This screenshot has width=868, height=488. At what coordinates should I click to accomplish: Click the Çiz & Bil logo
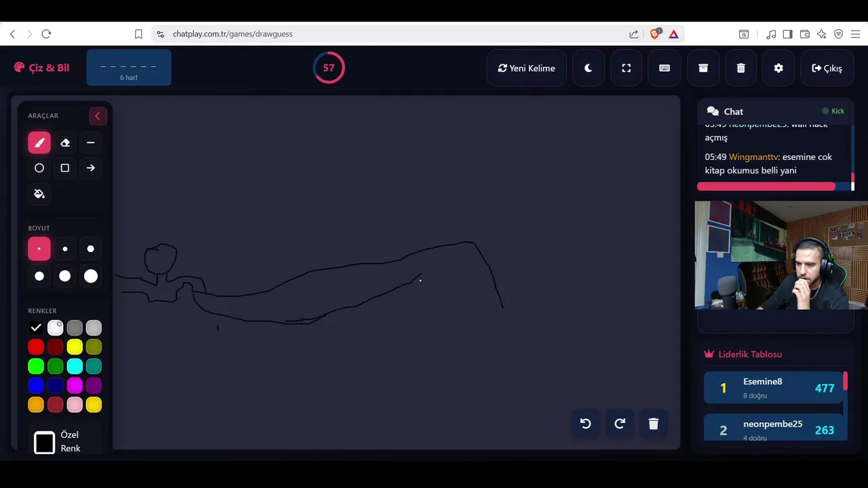(42, 68)
